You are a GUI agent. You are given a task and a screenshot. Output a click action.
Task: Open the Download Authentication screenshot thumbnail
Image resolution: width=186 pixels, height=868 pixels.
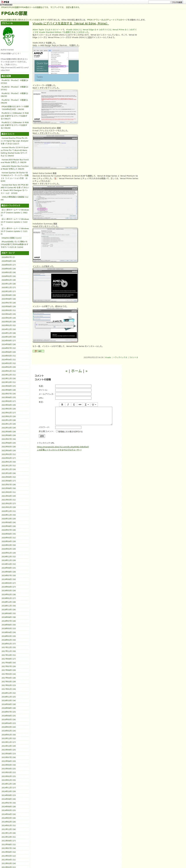[x=55, y=152]
